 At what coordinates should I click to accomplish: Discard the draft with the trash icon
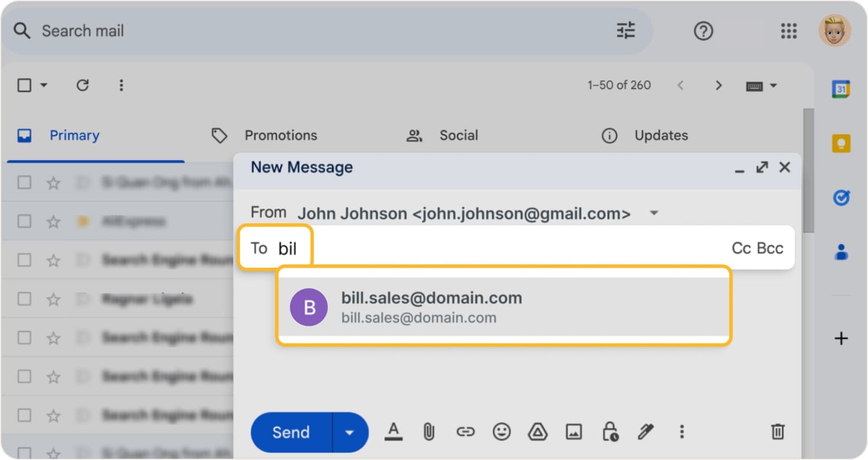pyautogui.click(x=777, y=432)
